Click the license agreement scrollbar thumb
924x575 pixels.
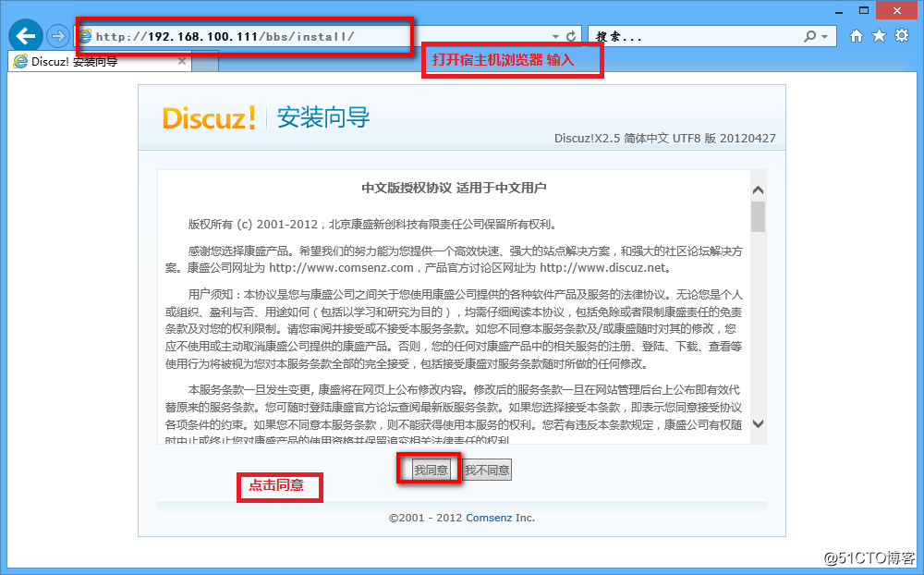tap(759, 217)
